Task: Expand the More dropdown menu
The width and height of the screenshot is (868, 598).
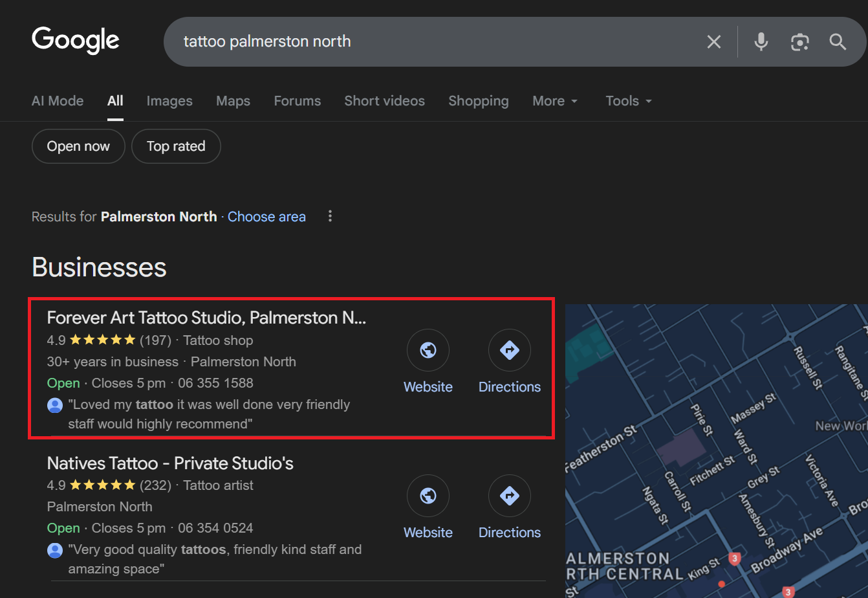Action: coord(555,101)
